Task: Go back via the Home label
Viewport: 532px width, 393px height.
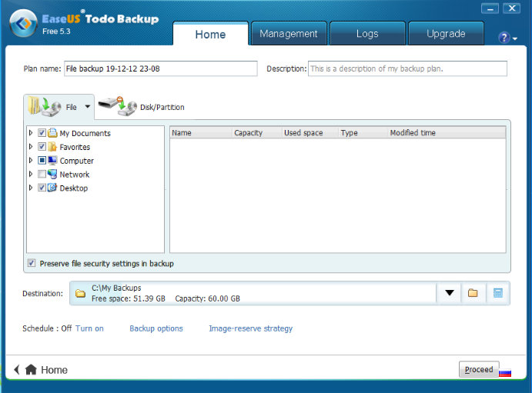Action: click(55, 370)
